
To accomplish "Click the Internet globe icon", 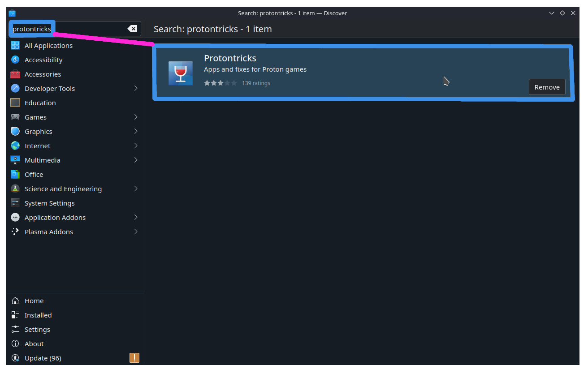I will click(15, 146).
